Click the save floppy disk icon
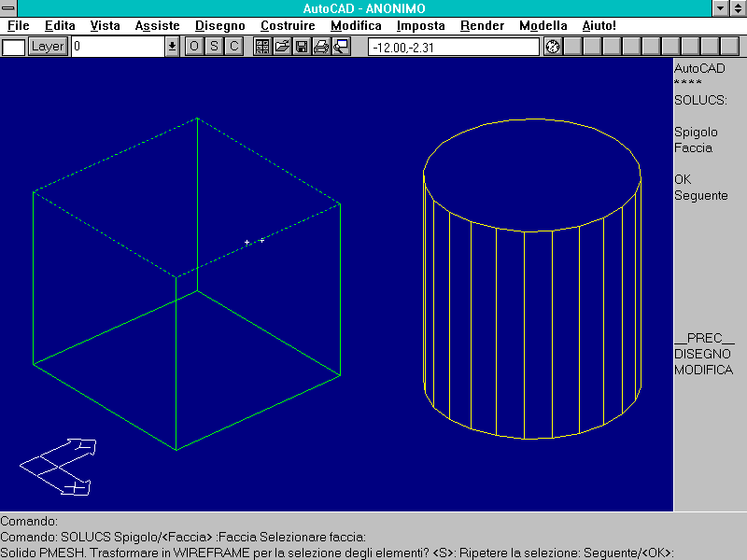The width and height of the screenshot is (747, 560). [x=302, y=47]
